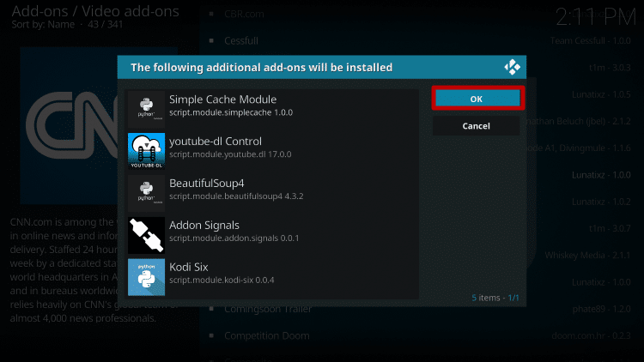Click doom.com.hr - 0.2.3 author text

coord(591,335)
